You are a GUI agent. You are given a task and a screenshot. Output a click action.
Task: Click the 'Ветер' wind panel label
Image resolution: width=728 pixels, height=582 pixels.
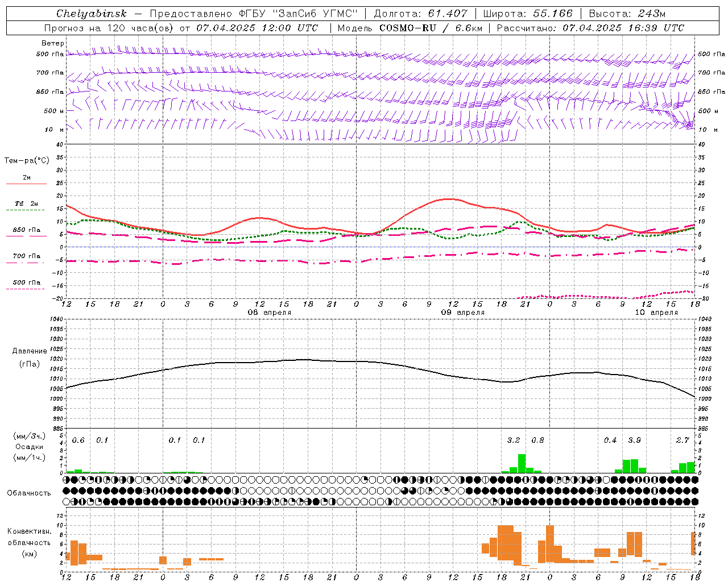point(53,43)
